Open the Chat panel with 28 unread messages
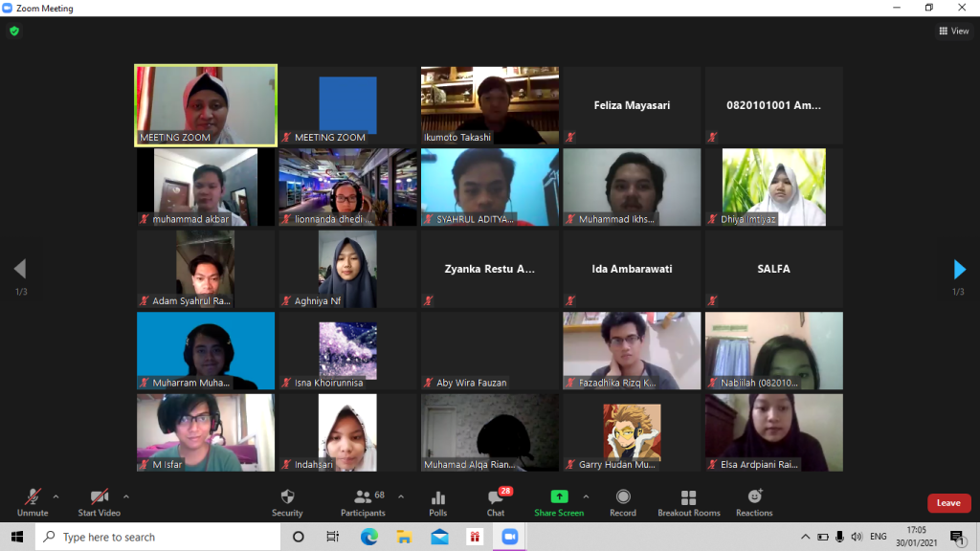The width and height of the screenshot is (980, 551). coord(495,500)
